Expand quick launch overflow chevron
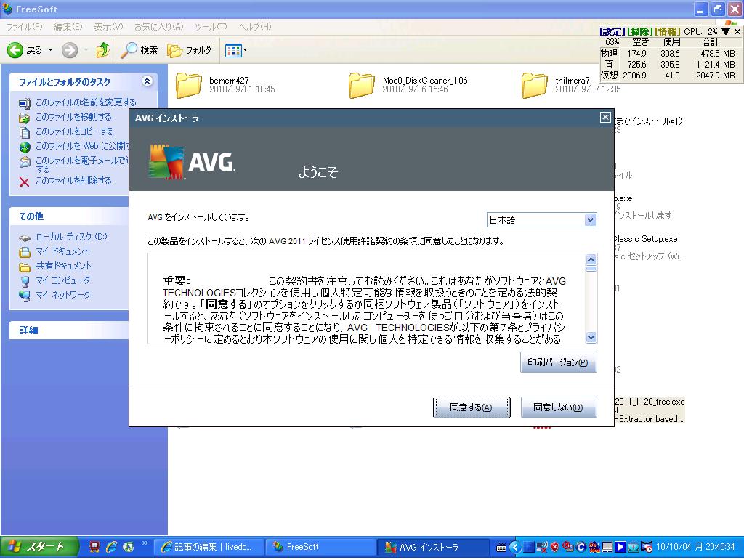 pyautogui.click(x=145, y=543)
